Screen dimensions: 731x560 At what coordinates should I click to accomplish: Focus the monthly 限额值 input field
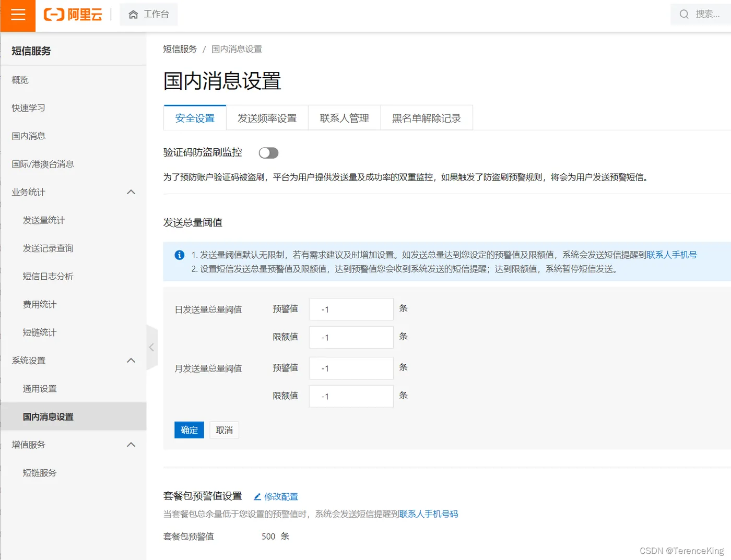[351, 396]
